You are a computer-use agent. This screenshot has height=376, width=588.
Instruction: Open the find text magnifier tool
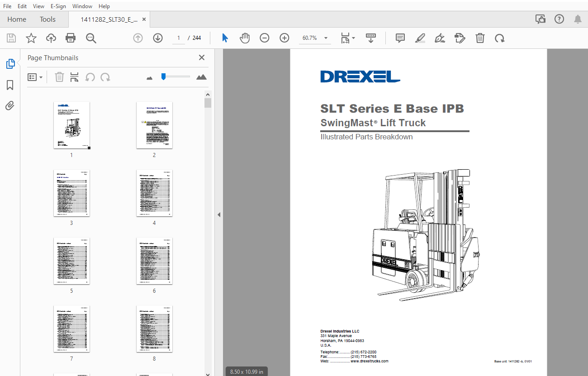coord(91,38)
